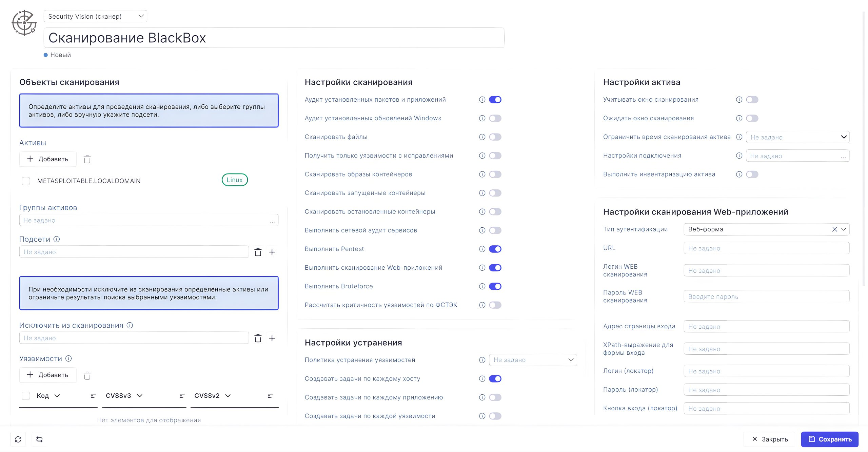Click into URL input field

point(766,248)
